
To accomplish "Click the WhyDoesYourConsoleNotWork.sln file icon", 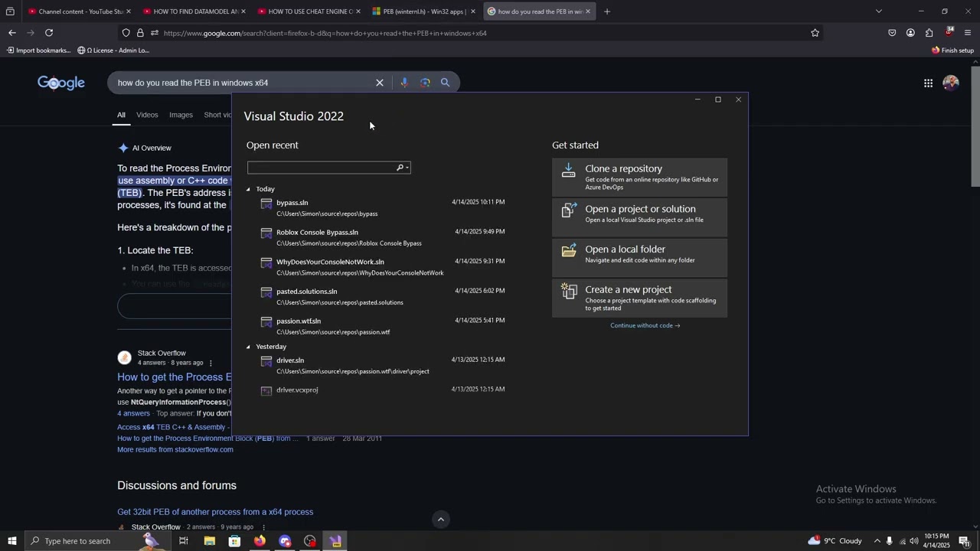I will point(266,263).
